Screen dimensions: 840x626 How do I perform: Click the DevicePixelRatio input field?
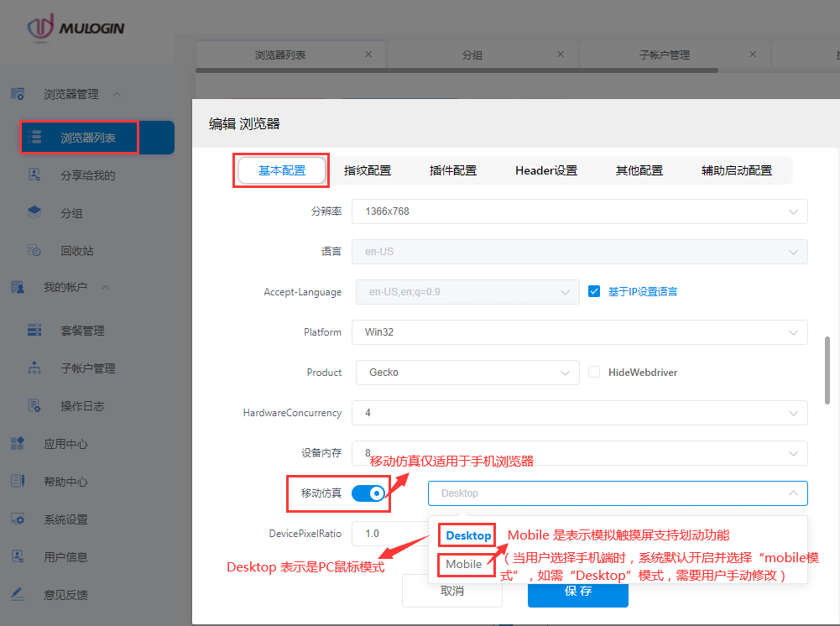click(389, 534)
